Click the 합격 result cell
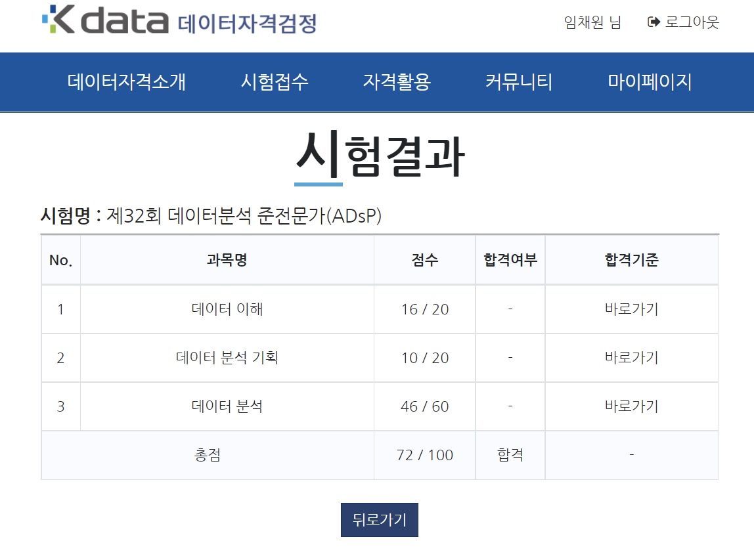The height and width of the screenshot is (560, 754). [x=510, y=454]
